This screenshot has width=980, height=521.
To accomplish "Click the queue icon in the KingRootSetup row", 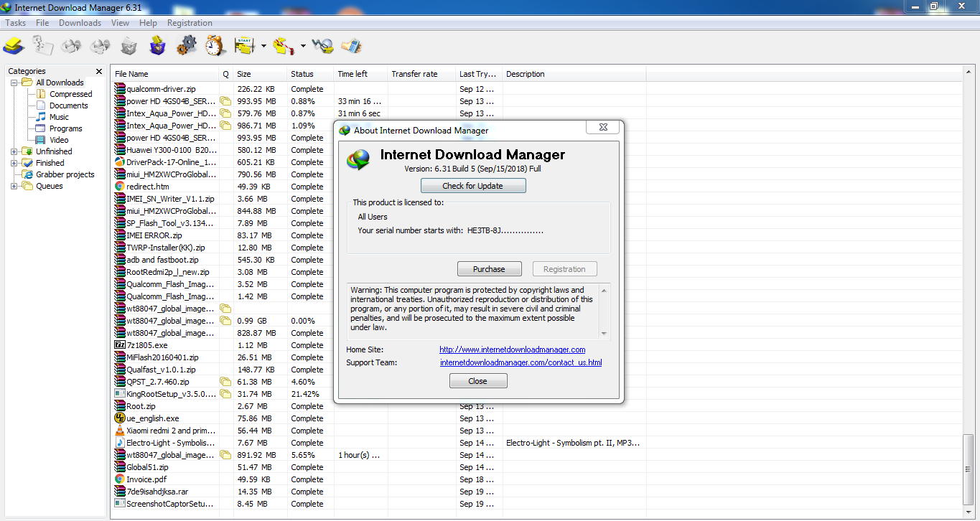I will (225, 394).
